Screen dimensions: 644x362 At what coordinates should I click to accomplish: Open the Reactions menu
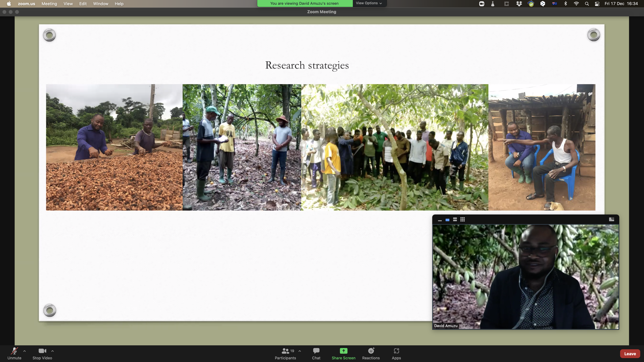point(371,353)
